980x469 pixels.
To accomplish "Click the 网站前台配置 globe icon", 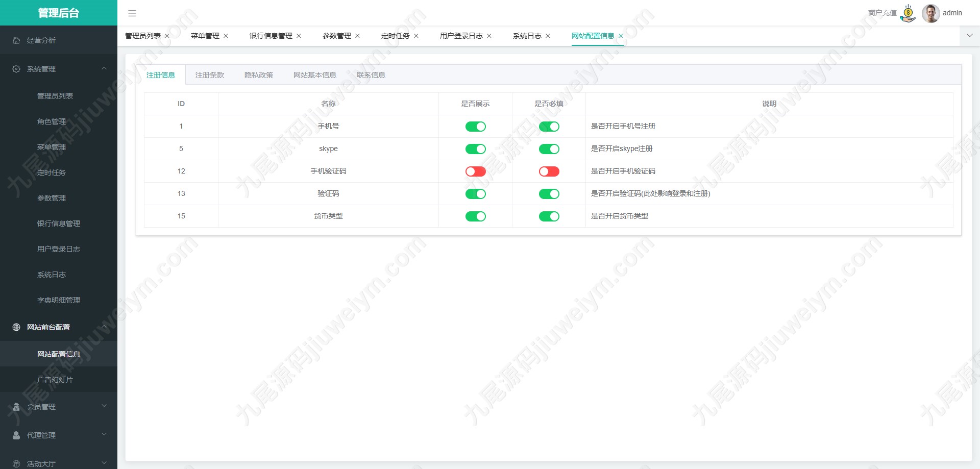I will click(x=16, y=327).
